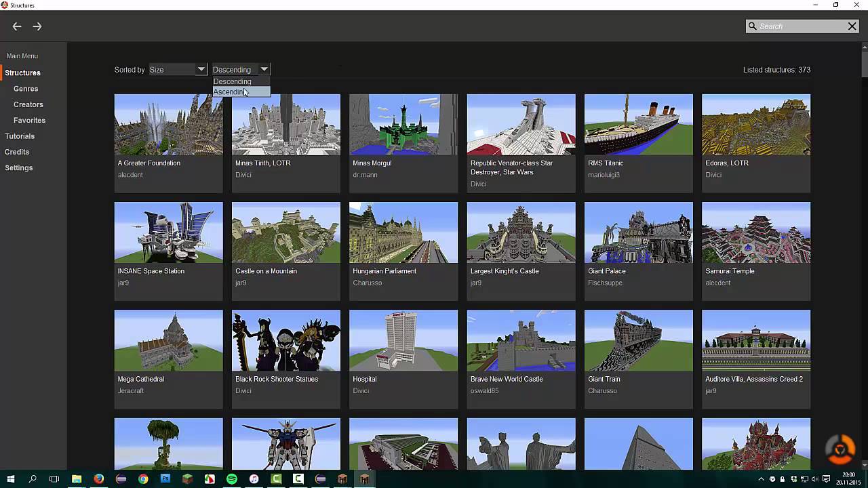Click creator oswald85 under Brave New World Castle
This screenshot has height=488, width=868.
(x=484, y=390)
